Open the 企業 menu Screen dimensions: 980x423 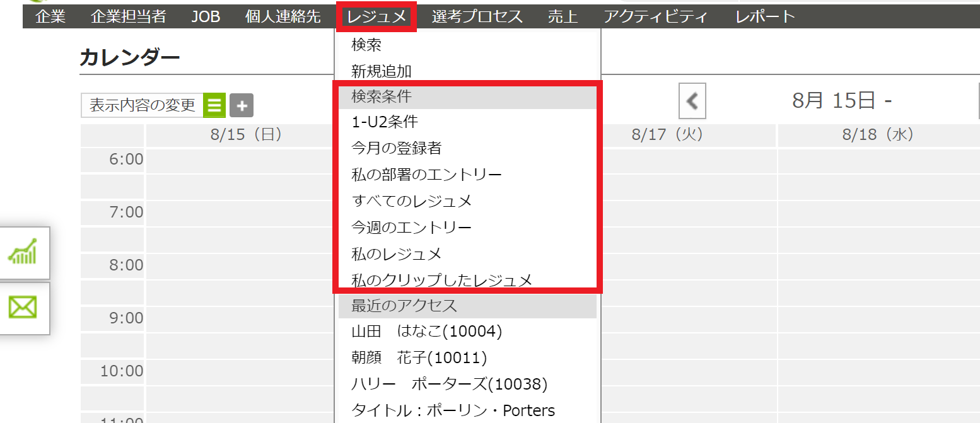tap(50, 16)
